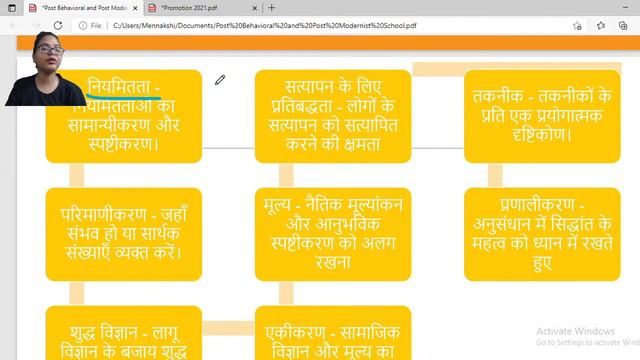Open a new browser tab
640x360 pixels.
(271, 8)
